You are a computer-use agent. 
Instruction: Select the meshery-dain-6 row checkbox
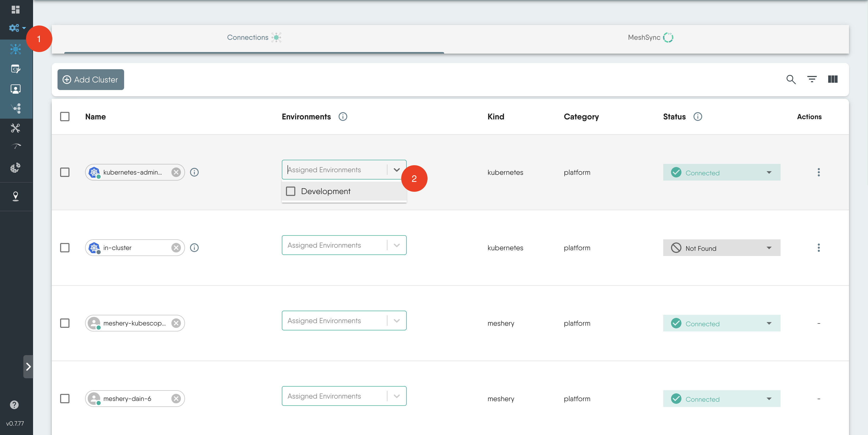tap(65, 399)
